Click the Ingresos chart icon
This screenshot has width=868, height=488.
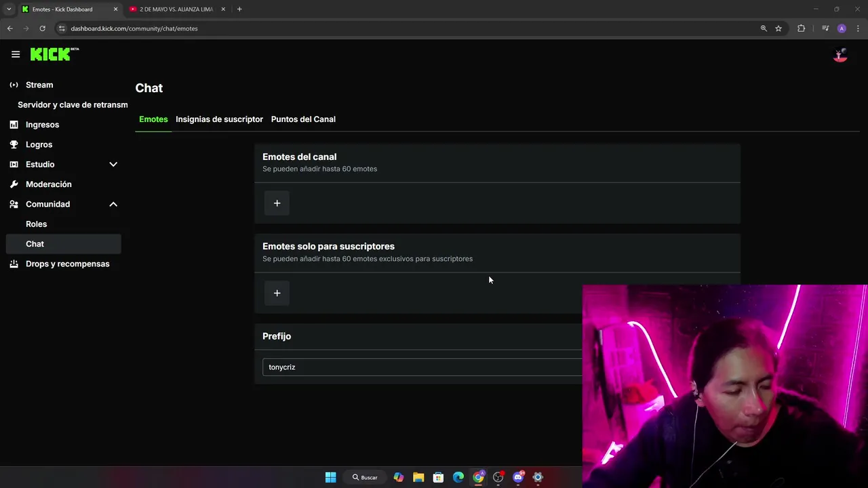(x=14, y=125)
